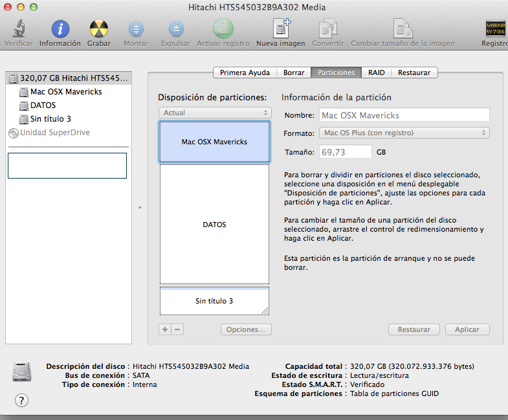Select Mac OSX Mavericks partition block

tap(214, 142)
